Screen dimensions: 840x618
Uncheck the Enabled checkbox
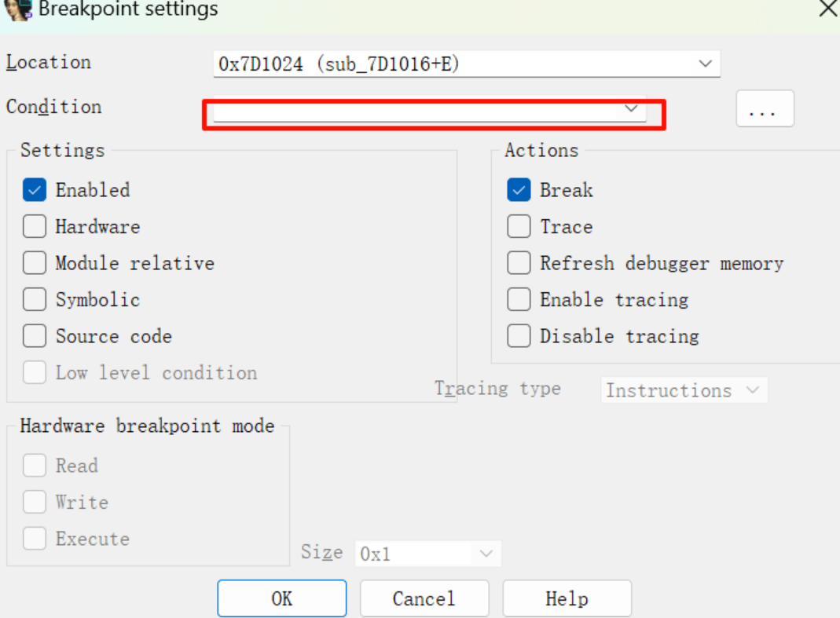click(x=35, y=190)
